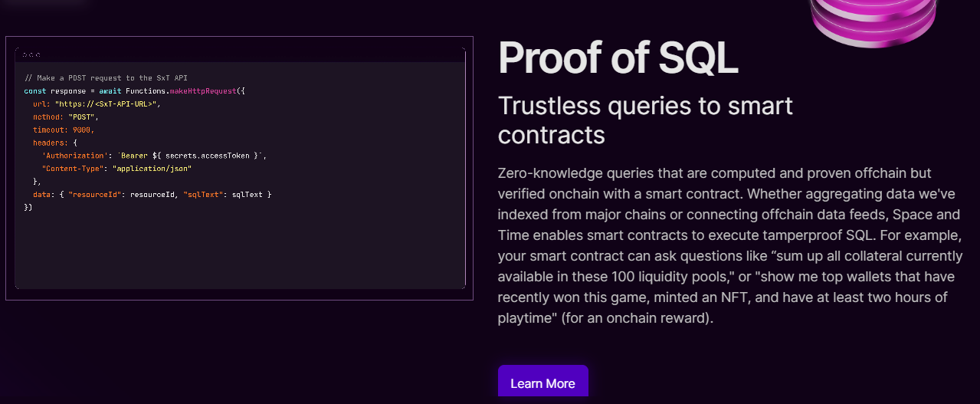Click the Learn More button
The image size is (980, 404).
pyautogui.click(x=542, y=383)
